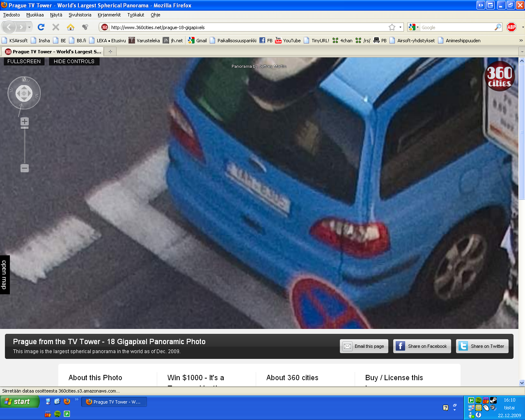525x420 pixels.
Task: Open the Kirjanmerkit menu
Action: coord(109,15)
